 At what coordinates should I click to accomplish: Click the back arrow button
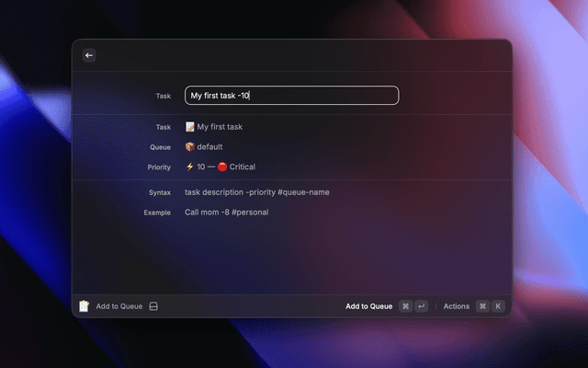(89, 55)
